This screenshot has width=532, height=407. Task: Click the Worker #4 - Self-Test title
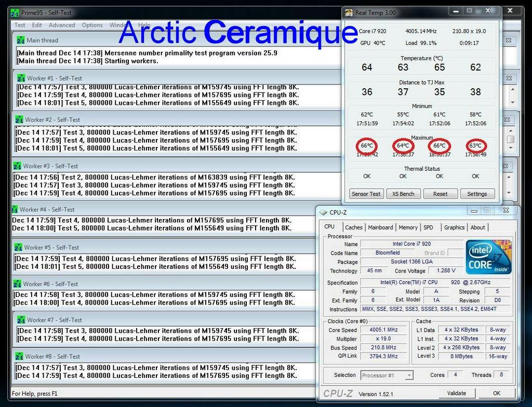click(x=47, y=210)
